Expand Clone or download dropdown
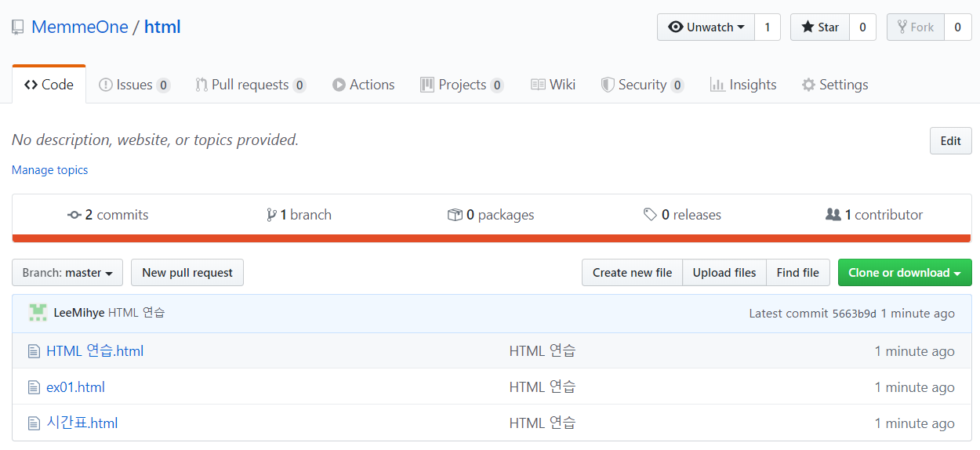 tap(905, 273)
